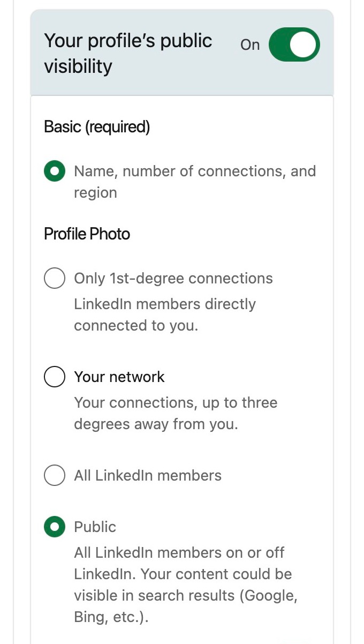
Task: Click the "Name, number of connections, and region" text
Action: (x=195, y=171)
